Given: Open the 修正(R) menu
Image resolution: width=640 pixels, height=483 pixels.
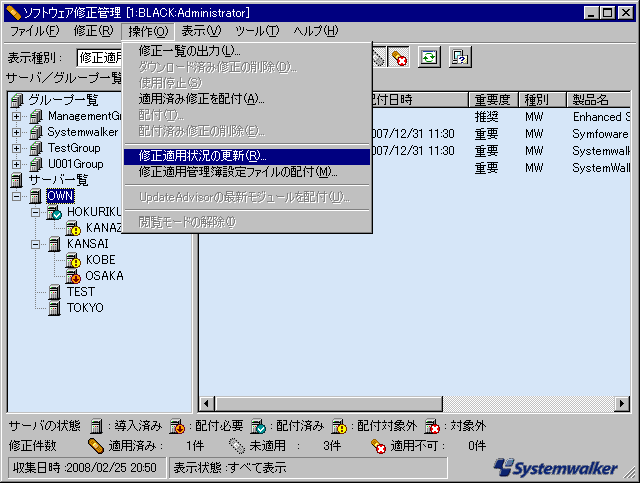Looking at the screenshot, I should click(93, 31).
